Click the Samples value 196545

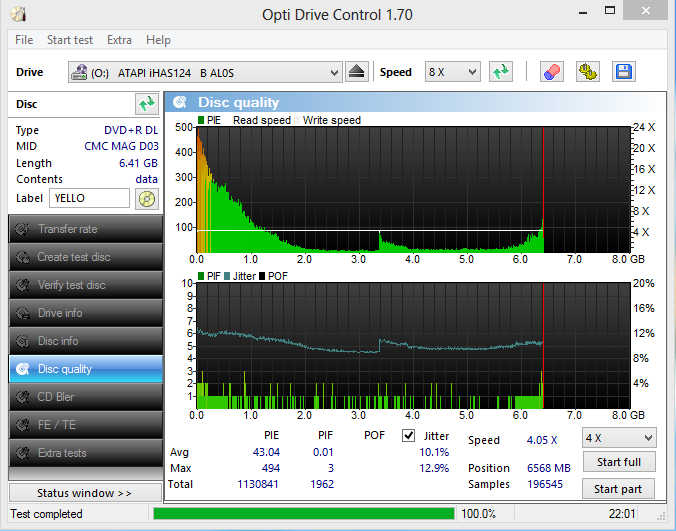(x=545, y=484)
